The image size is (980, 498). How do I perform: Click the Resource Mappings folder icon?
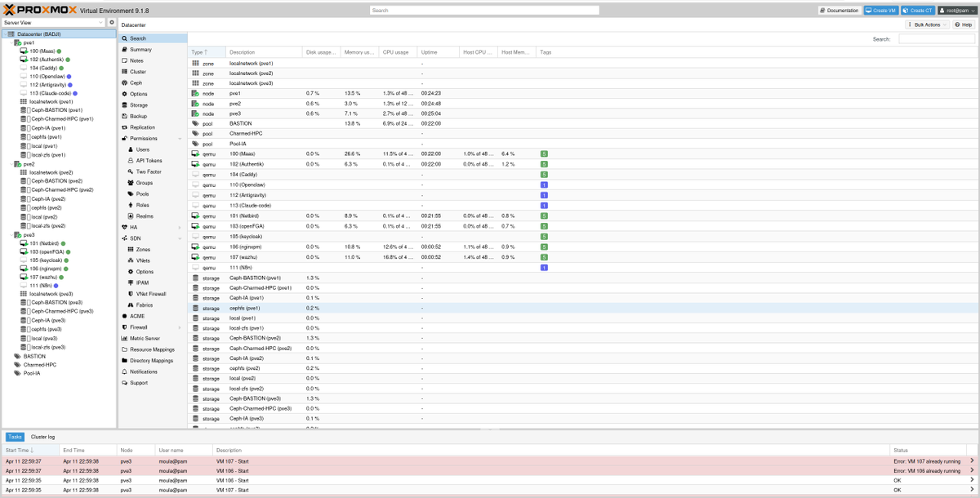(124, 349)
